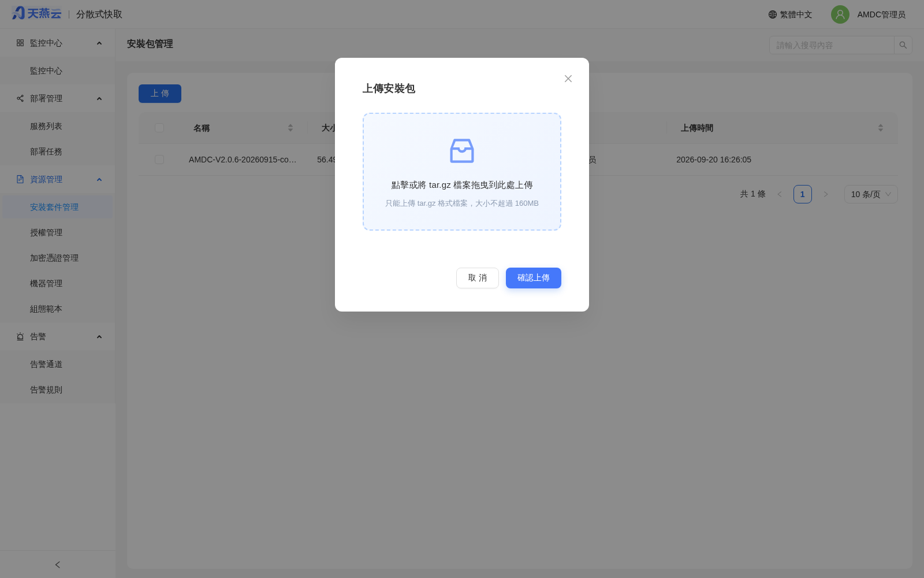924x578 pixels.
Task: Sort by 上傳時間 column sort arrows
Action: pos(881,128)
